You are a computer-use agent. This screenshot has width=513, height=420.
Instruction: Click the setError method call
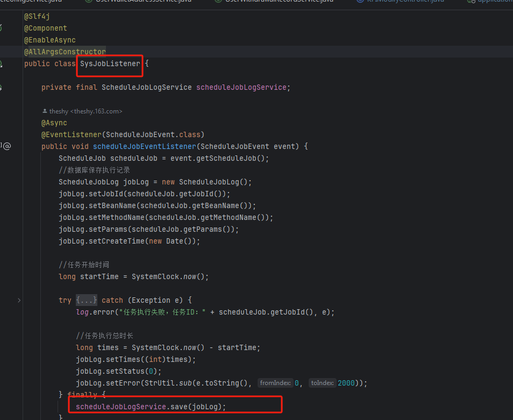[123, 383]
